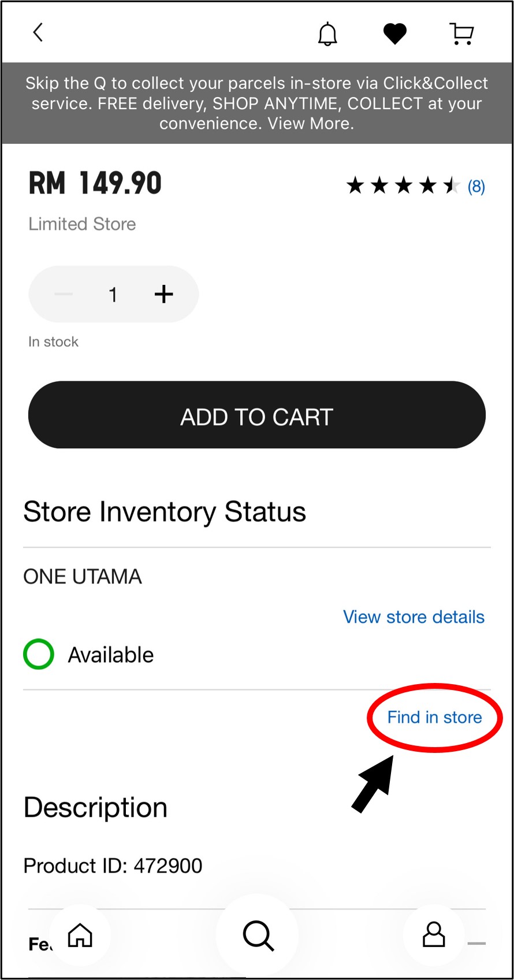514x980 pixels.
Task: Open the account profile icon
Action: pyautogui.click(x=434, y=934)
